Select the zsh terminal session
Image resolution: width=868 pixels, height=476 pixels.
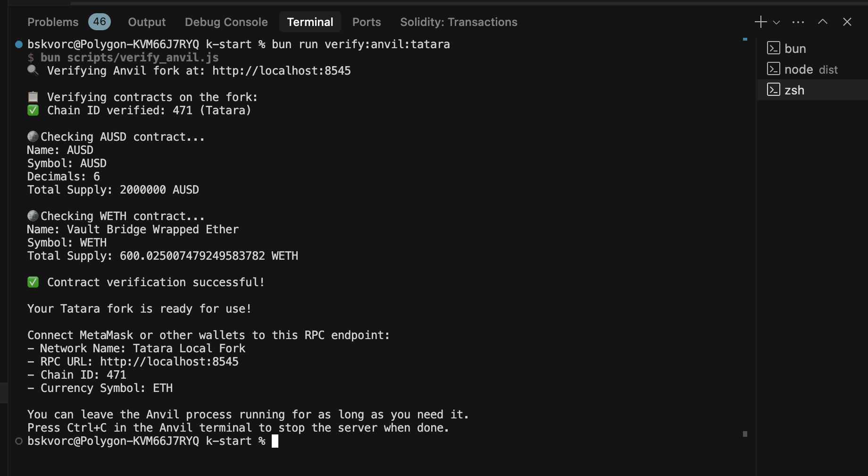coord(794,90)
